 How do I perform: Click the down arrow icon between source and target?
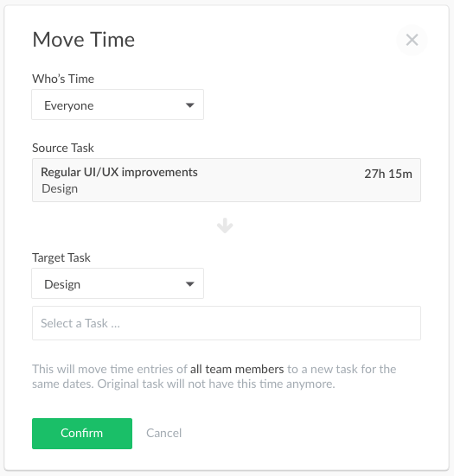pos(225,225)
